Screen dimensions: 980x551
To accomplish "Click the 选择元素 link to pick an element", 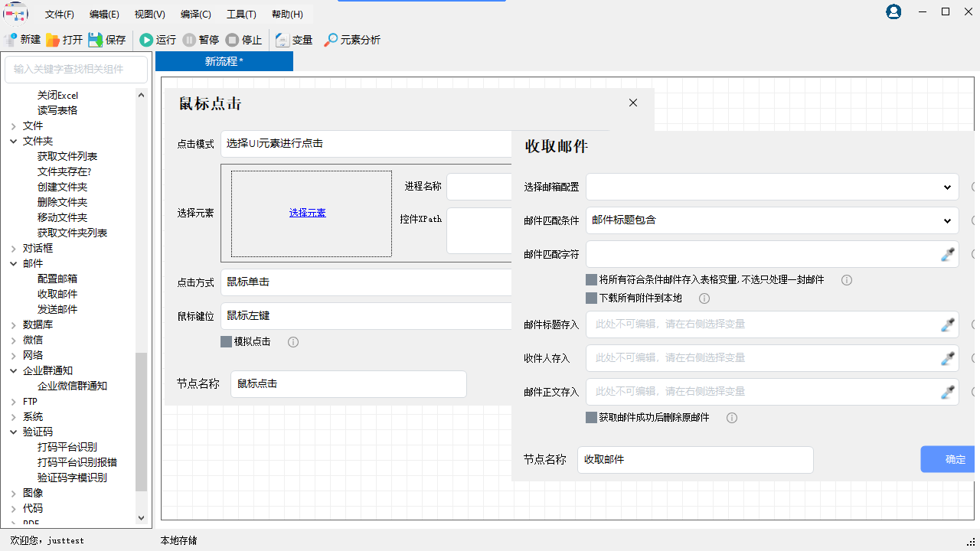I will pos(307,212).
